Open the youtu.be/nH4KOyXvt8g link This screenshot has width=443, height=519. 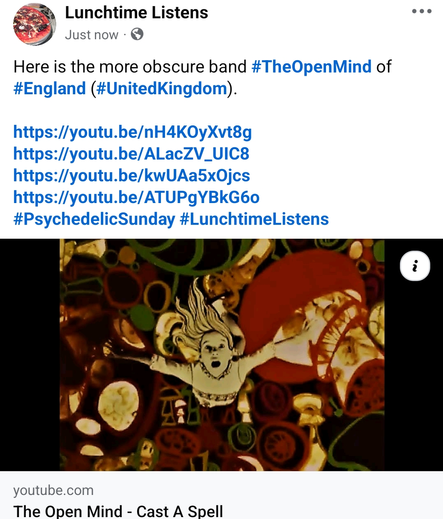click(133, 132)
